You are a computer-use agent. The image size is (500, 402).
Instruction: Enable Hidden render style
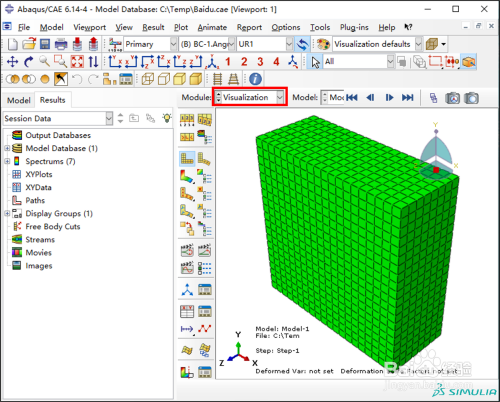pos(164,79)
